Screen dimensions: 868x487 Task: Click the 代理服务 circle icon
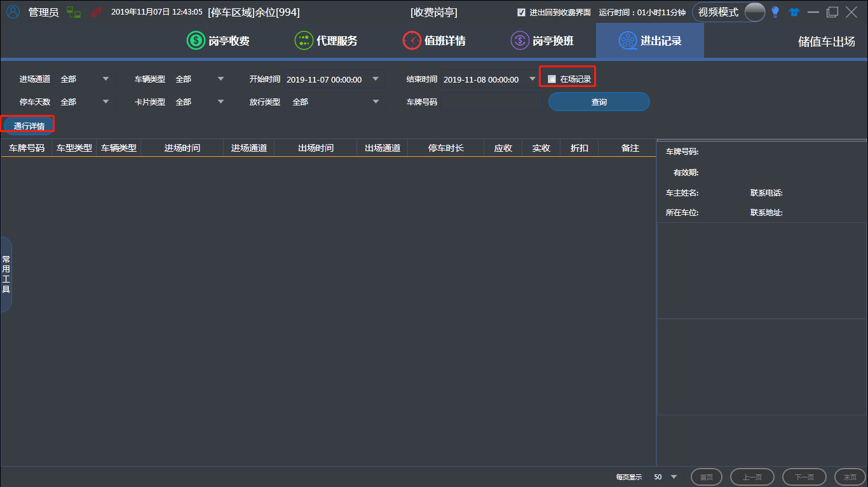pos(304,41)
